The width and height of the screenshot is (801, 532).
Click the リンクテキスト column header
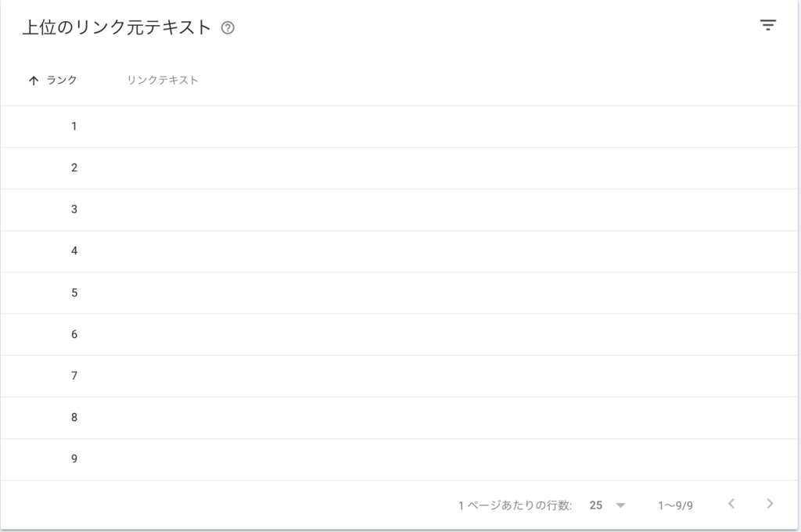[x=163, y=81]
